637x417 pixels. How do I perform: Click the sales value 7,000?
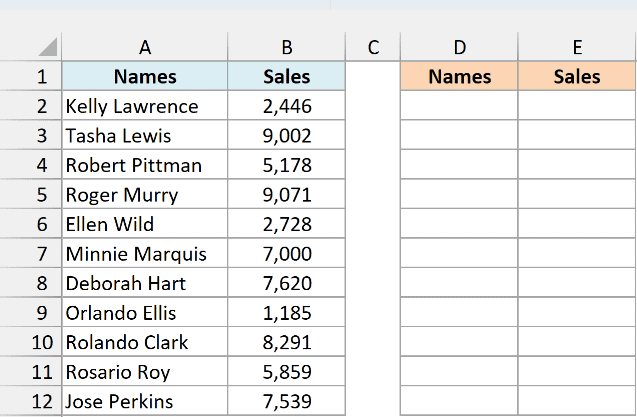[x=286, y=253]
